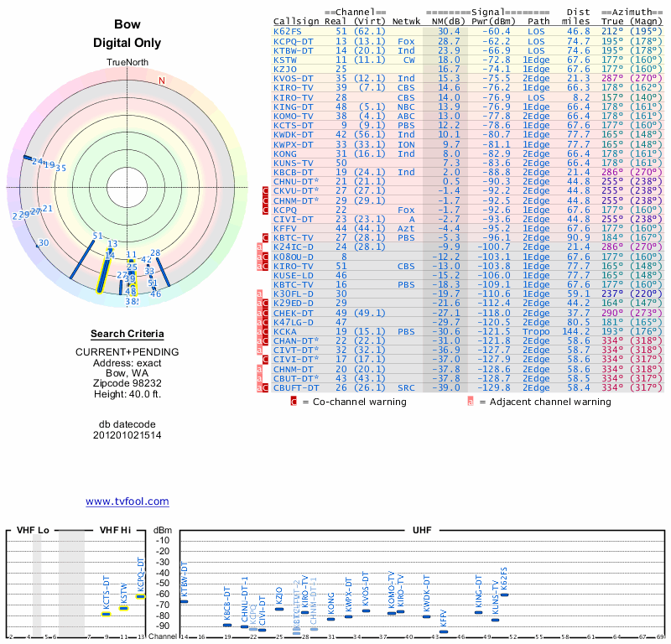Click the Search Criteria heading
671x644 pixels.
coord(127,334)
